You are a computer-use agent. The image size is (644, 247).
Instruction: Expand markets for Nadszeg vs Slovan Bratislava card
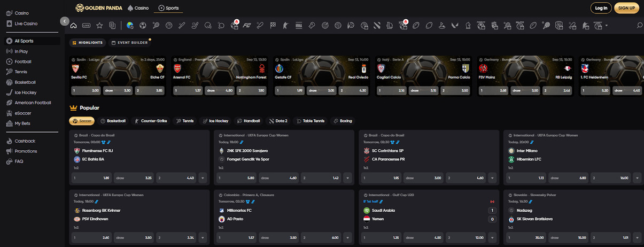click(x=636, y=237)
